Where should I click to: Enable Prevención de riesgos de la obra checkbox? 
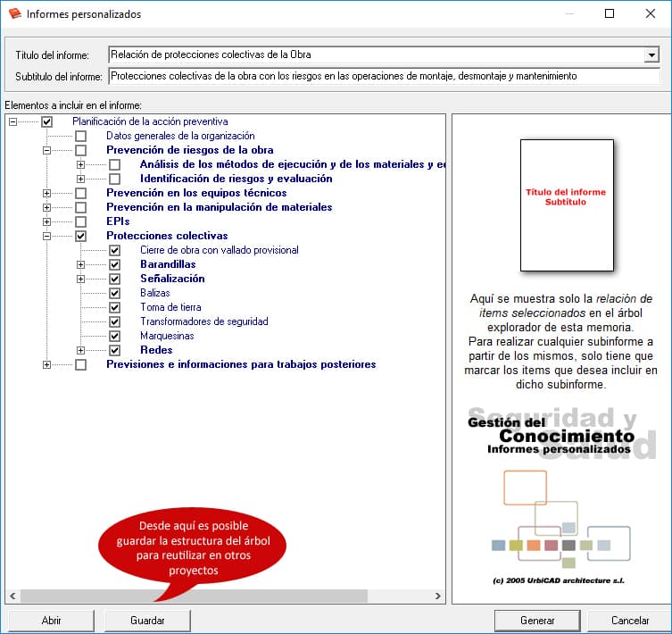click(80, 151)
